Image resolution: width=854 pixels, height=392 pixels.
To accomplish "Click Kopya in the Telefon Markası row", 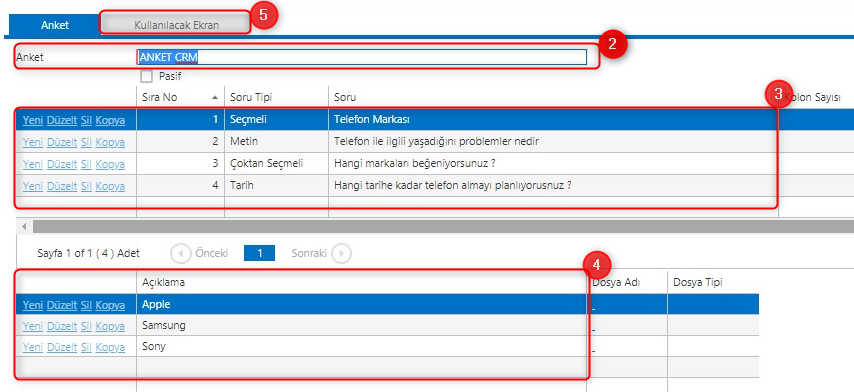I will (110, 120).
